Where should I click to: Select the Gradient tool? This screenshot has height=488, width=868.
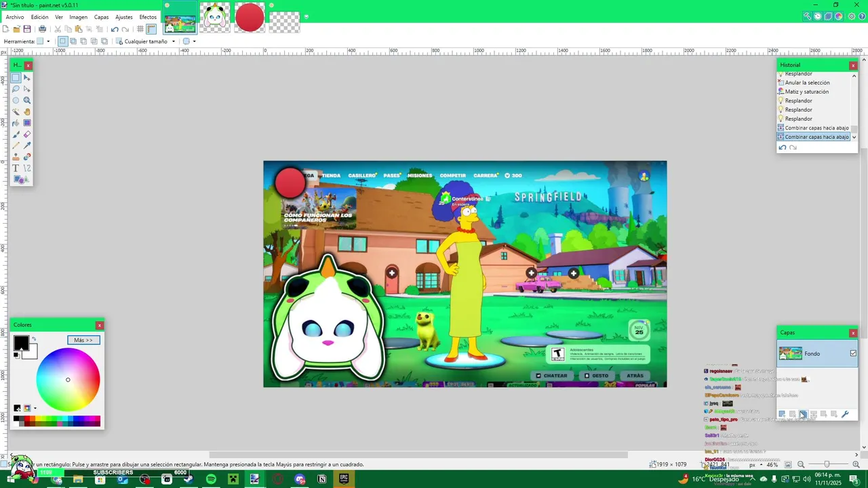[x=27, y=123]
